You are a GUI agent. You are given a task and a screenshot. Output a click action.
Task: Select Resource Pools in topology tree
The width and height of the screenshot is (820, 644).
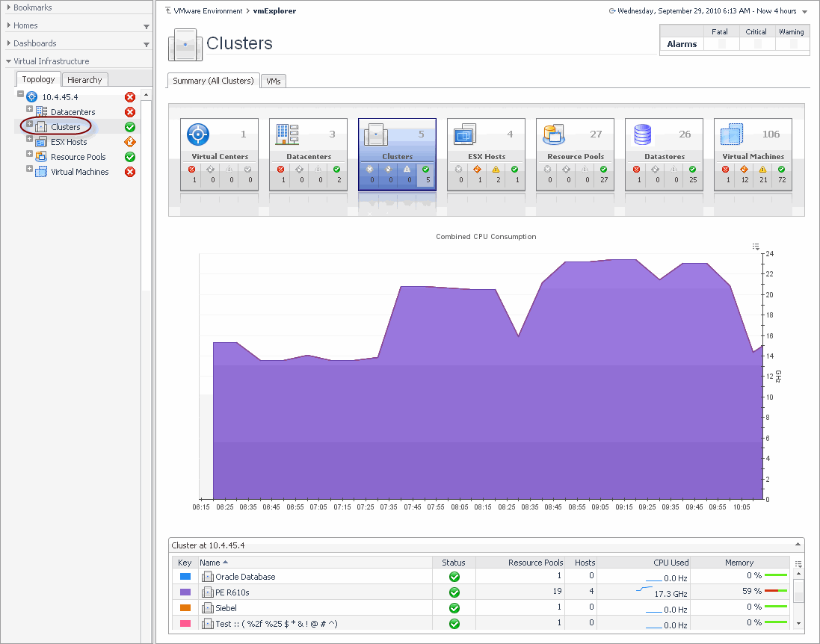coord(78,157)
